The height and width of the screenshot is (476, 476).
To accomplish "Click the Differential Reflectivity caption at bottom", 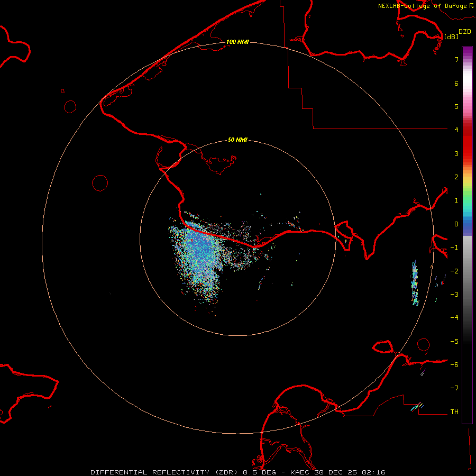I will point(238,472).
